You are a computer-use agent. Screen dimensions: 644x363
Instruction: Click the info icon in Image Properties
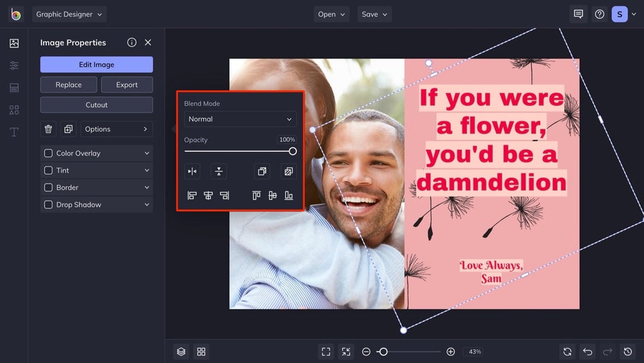pyautogui.click(x=132, y=42)
